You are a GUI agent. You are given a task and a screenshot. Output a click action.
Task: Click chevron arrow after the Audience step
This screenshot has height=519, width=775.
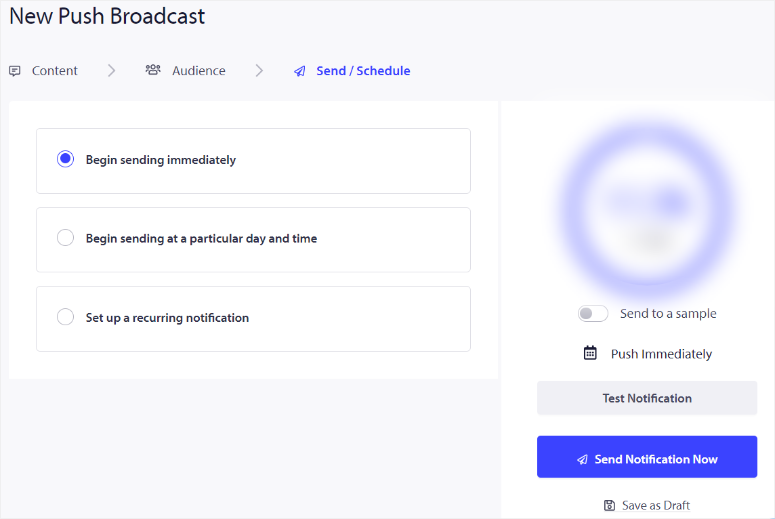(259, 71)
